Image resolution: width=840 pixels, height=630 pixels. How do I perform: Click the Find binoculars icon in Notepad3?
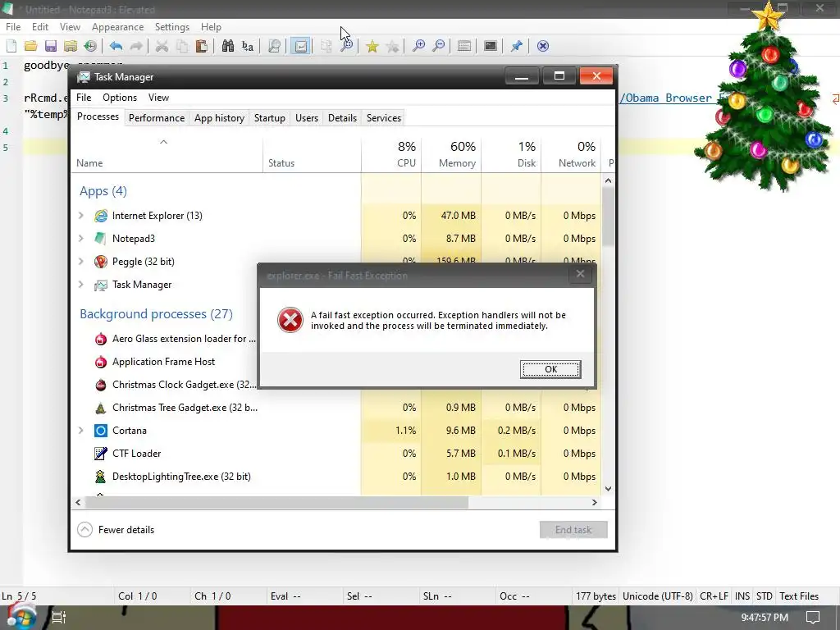[x=228, y=46]
